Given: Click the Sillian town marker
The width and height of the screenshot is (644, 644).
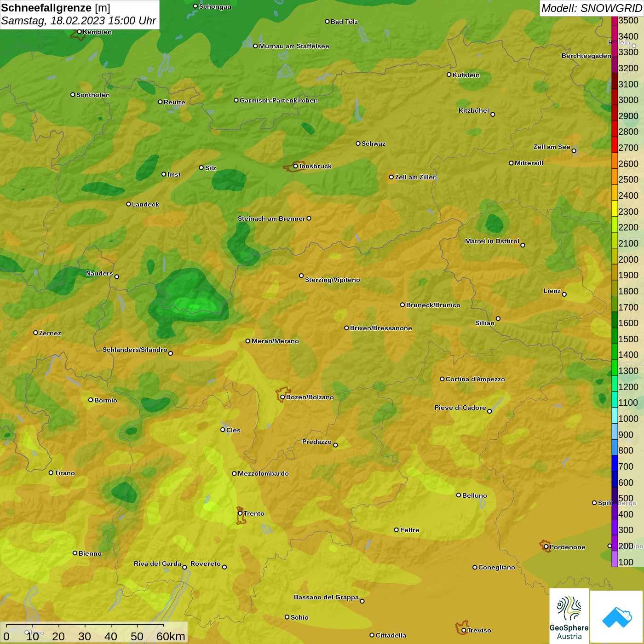Looking at the screenshot, I should 498,318.
